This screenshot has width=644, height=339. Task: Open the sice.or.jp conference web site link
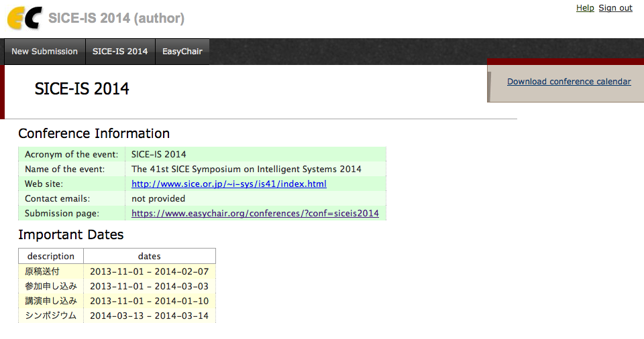[229, 184]
